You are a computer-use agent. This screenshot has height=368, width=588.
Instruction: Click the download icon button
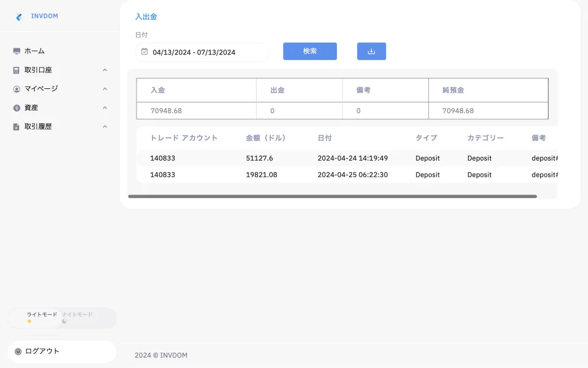coord(371,52)
